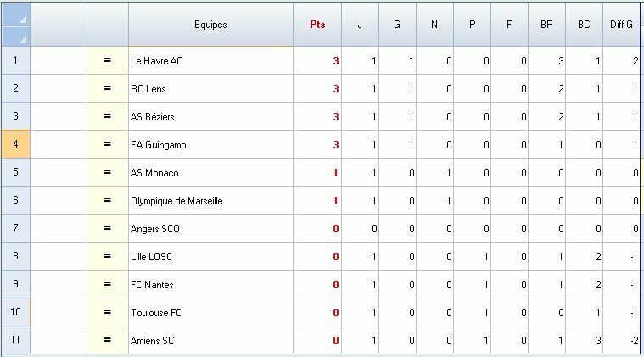The width and height of the screenshot is (644, 357).
Task: Select the Olympique de Marseille team cell
Action: [210, 201]
